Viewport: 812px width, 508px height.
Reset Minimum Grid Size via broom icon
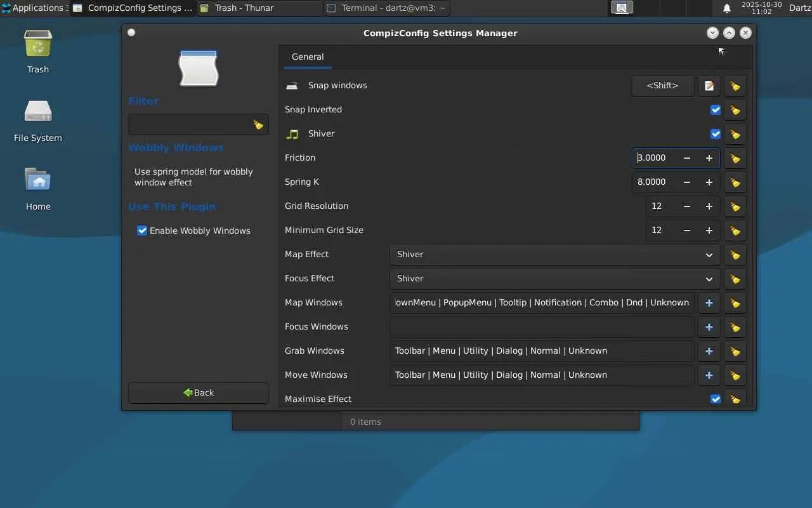coord(735,231)
